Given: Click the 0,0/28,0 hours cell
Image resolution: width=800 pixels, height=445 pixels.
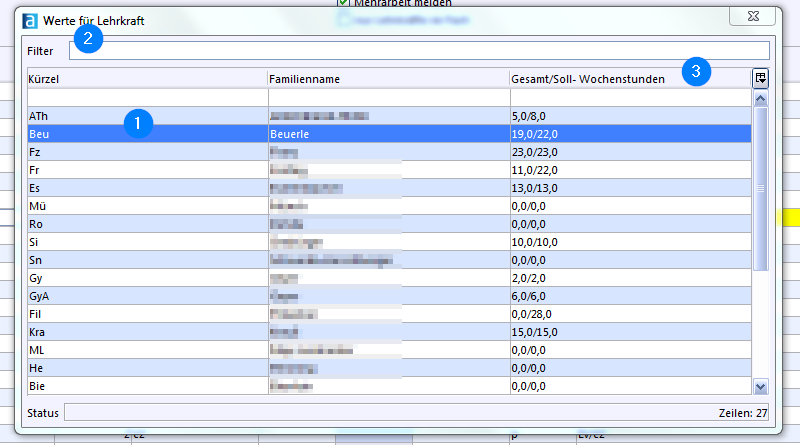Looking at the screenshot, I should [x=631, y=314].
